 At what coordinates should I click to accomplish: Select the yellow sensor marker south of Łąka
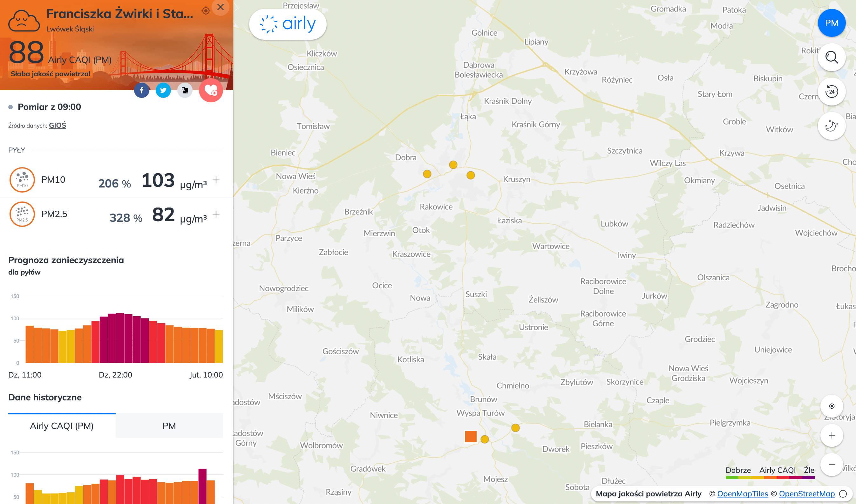click(453, 165)
